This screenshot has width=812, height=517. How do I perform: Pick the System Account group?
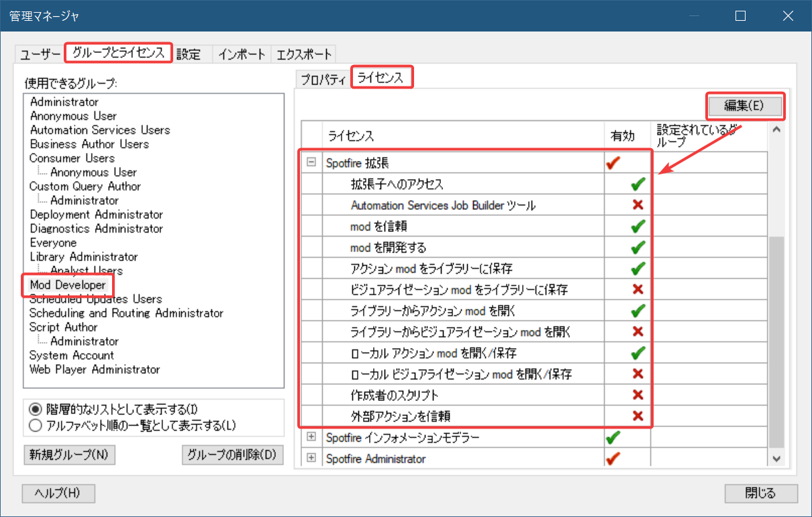(x=72, y=355)
